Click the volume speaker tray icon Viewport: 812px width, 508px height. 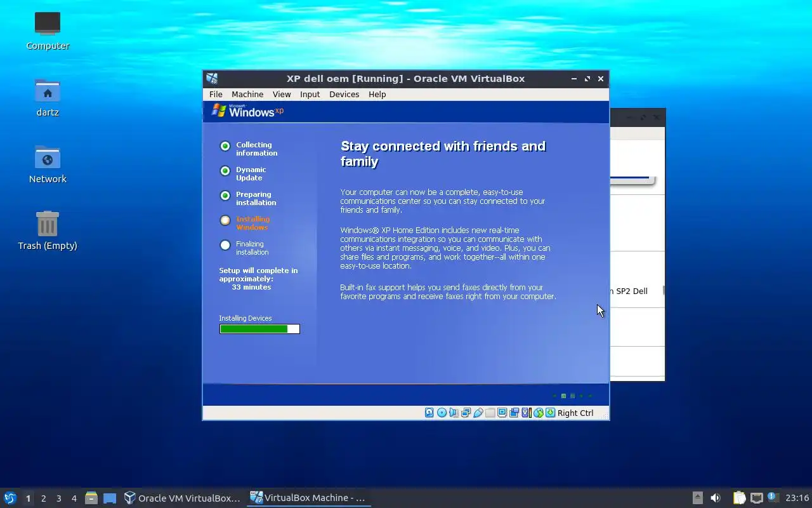[x=716, y=498]
